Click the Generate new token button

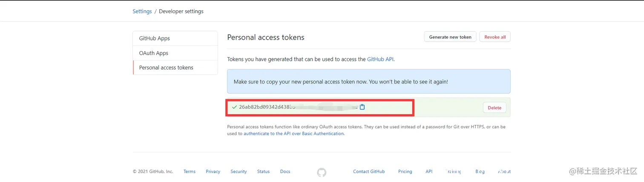pyautogui.click(x=450, y=37)
